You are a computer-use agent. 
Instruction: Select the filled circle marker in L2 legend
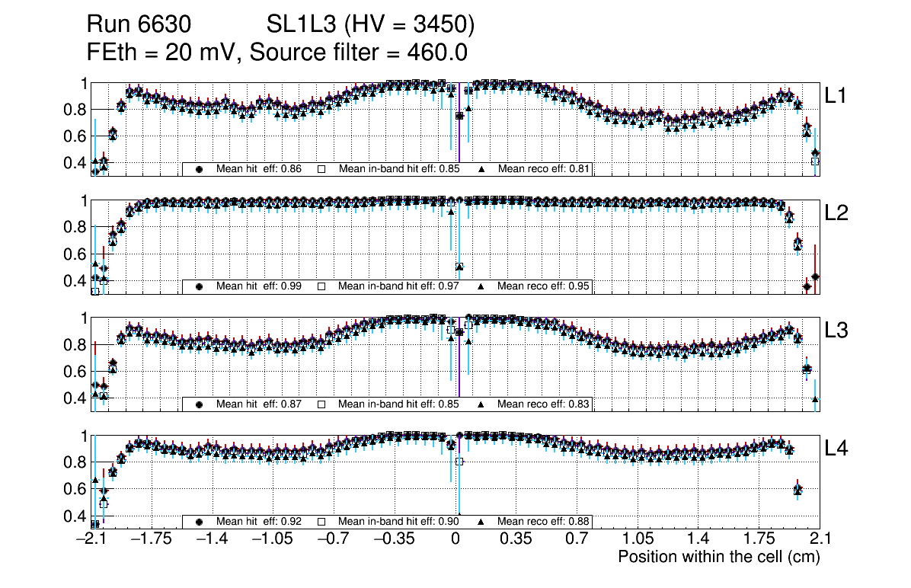pyautogui.click(x=200, y=286)
